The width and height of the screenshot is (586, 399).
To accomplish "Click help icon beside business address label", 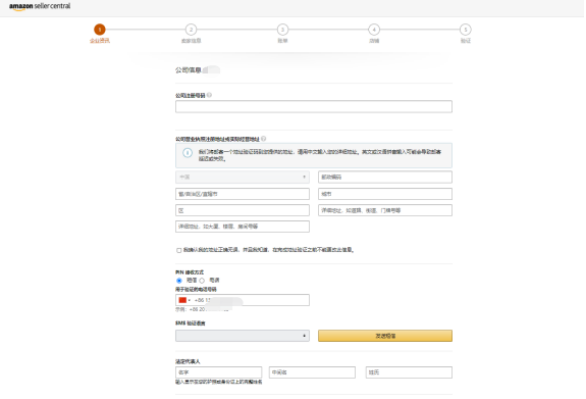I will click(x=263, y=139).
